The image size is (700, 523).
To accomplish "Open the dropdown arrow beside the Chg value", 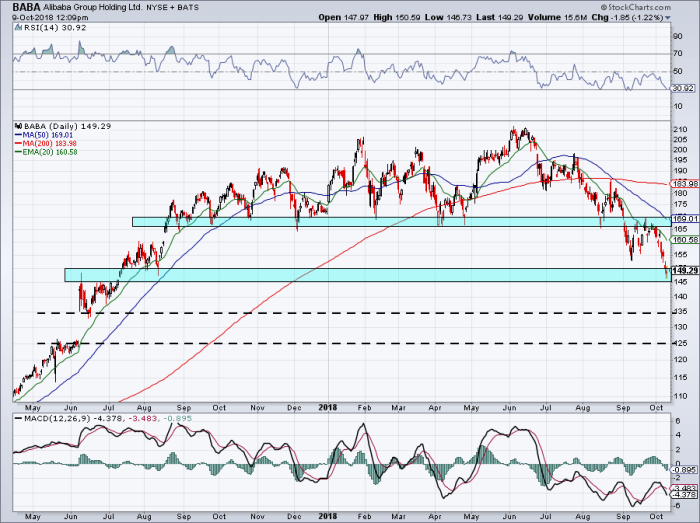I will 668,18.
